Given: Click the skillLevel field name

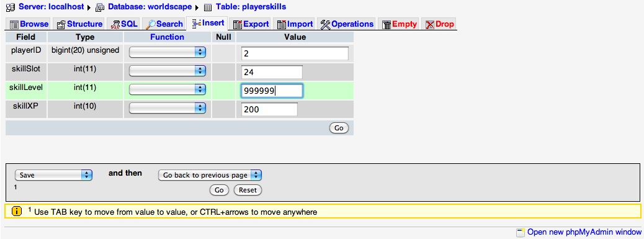Looking at the screenshot, I should pos(26,88).
